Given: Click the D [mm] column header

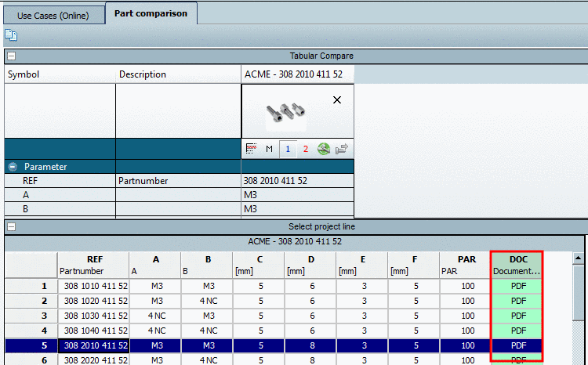Looking at the screenshot, I should 310,265.
